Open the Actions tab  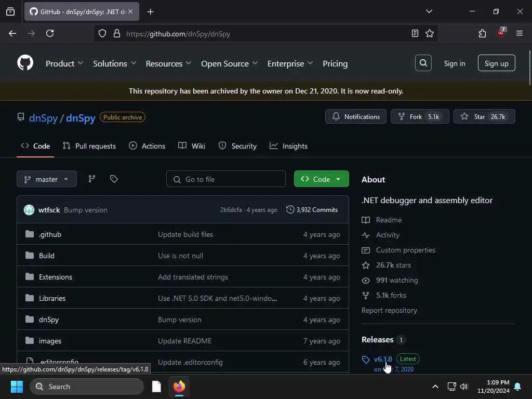147,146
